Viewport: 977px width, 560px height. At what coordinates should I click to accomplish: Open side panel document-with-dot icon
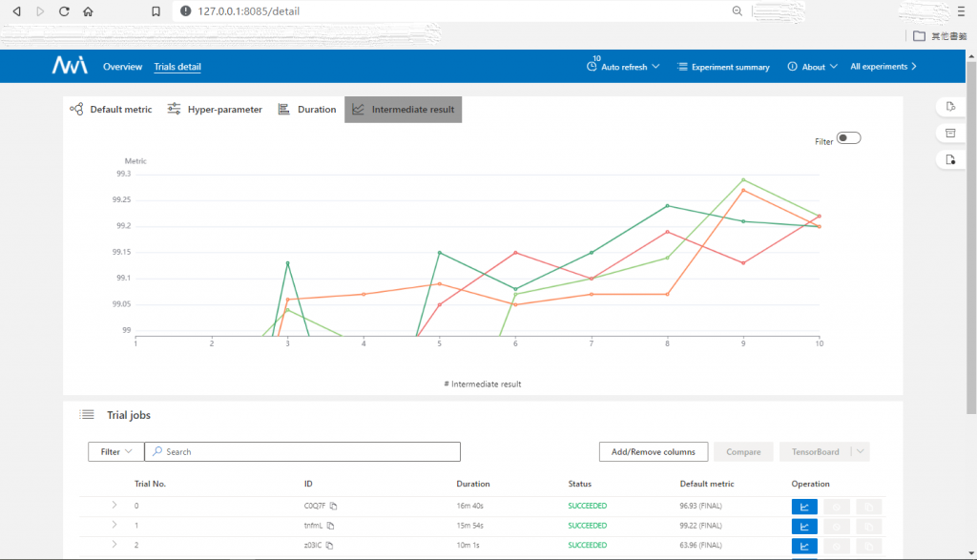click(950, 159)
